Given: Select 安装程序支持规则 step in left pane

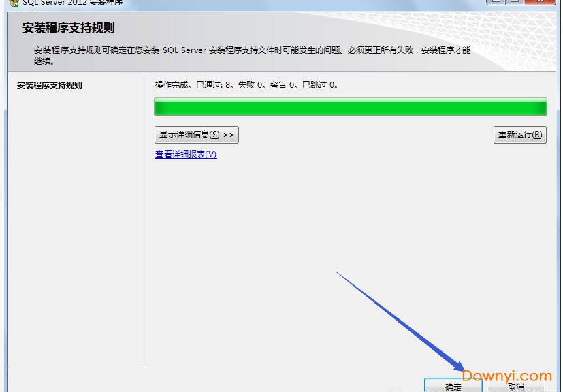Looking at the screenshot, I should (50, 86).
